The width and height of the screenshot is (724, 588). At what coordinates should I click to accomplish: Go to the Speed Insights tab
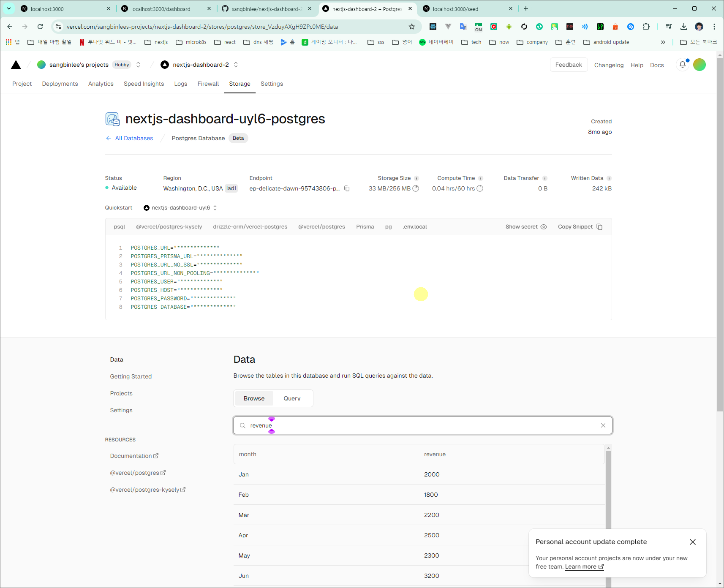coord(144,84)
